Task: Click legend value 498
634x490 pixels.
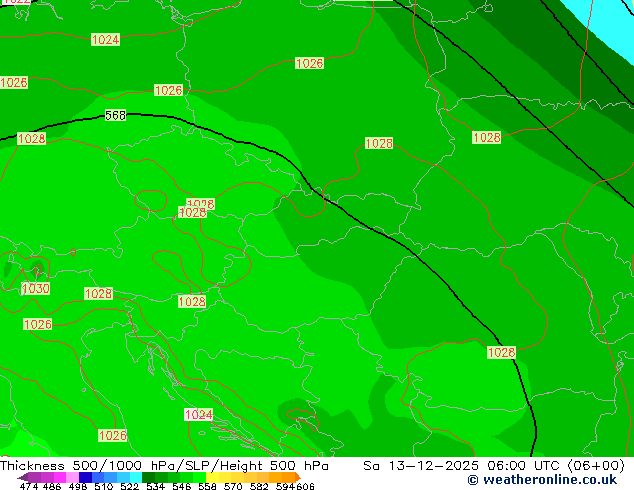Action: pos(78,486)
